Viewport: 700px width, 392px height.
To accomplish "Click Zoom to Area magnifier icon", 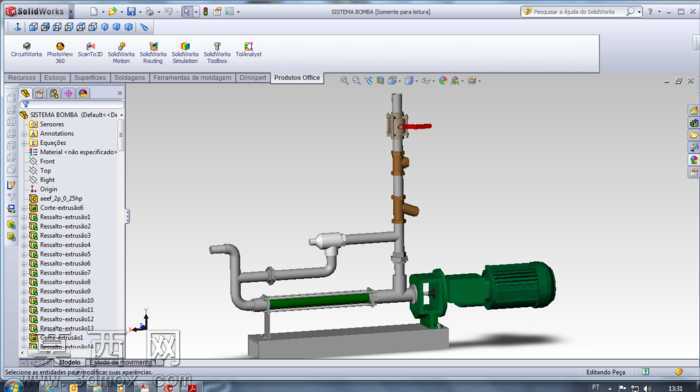I will (356, 81).
